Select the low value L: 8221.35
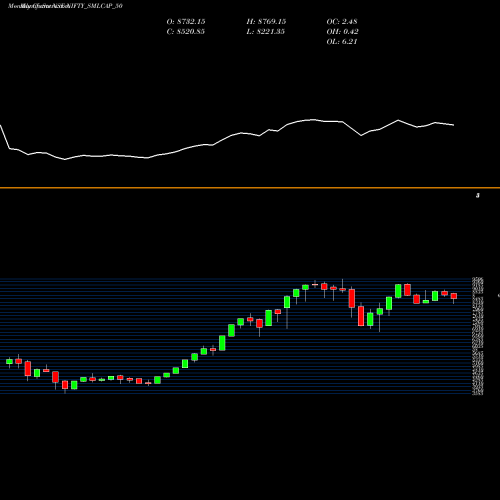The image size is (500, 500). 266,32
